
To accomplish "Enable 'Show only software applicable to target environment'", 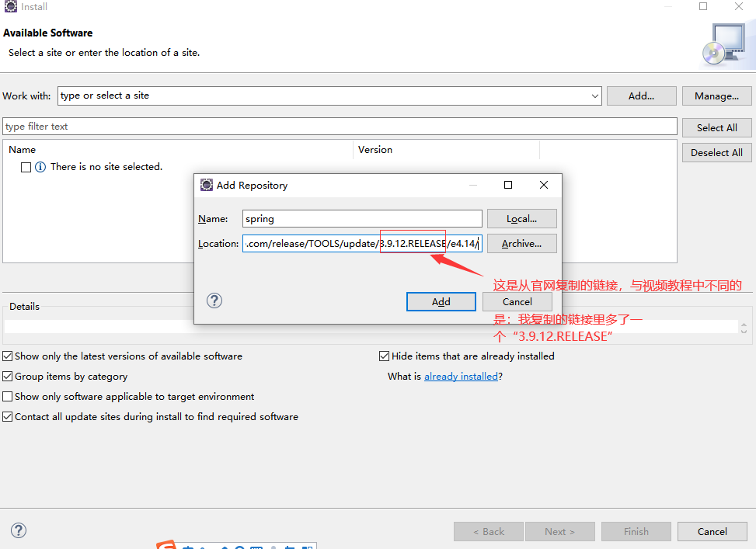I will [7, 397].
